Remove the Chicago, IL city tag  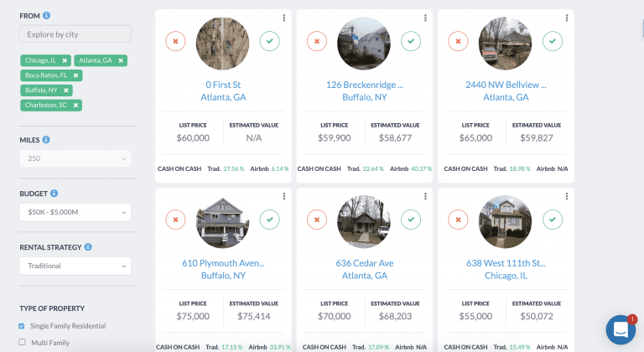[65, 60]
